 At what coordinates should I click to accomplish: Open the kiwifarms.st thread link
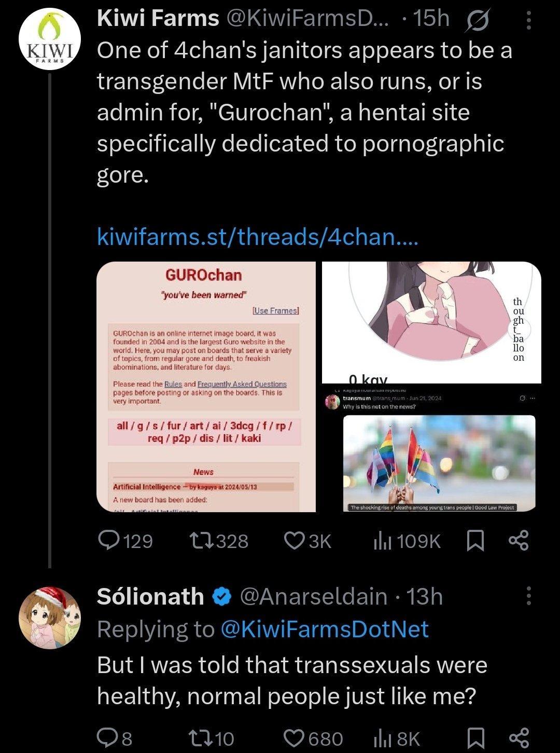click(x=257, y=237)
